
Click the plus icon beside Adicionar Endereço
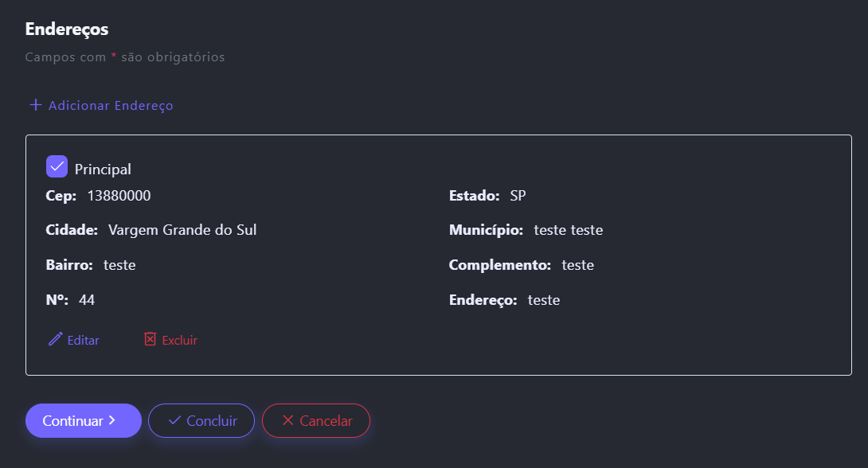tap(35, 105)
